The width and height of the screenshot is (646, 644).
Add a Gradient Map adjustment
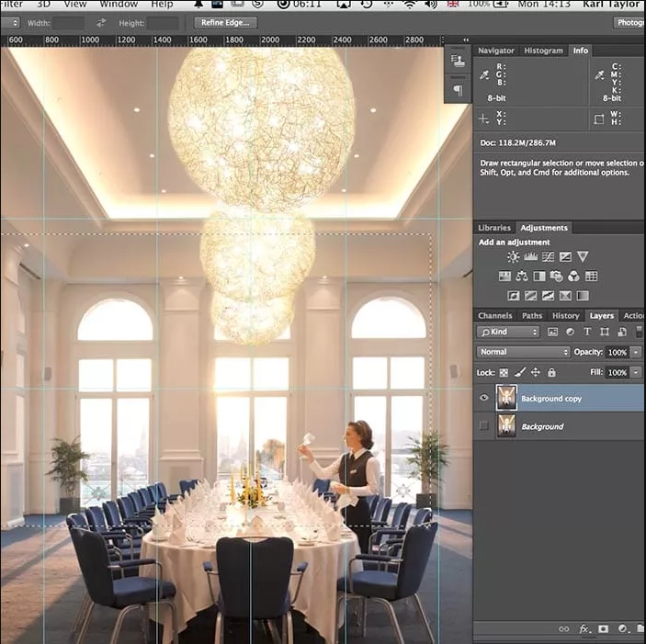click(x=583, y=296)
